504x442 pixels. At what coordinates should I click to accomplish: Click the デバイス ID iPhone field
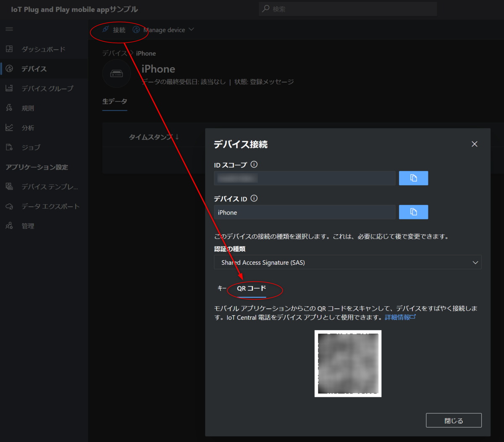tap(304, 212)
